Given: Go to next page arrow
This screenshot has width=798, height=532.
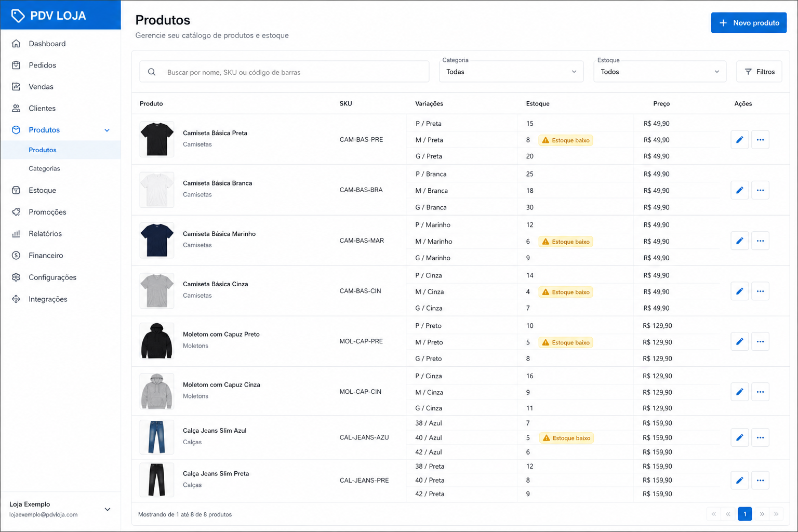Looking at the screenshot, I should click(762, 514).
